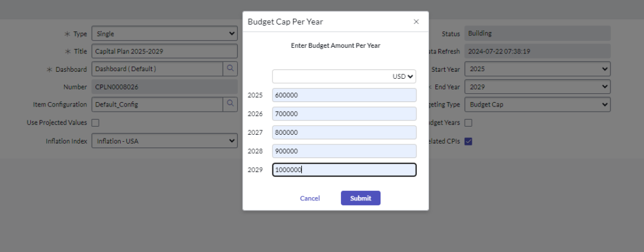Viewport: 644px width, 252px height.
Task: Click the Cancel link in dialog
Action: click(x=310, y=198)
